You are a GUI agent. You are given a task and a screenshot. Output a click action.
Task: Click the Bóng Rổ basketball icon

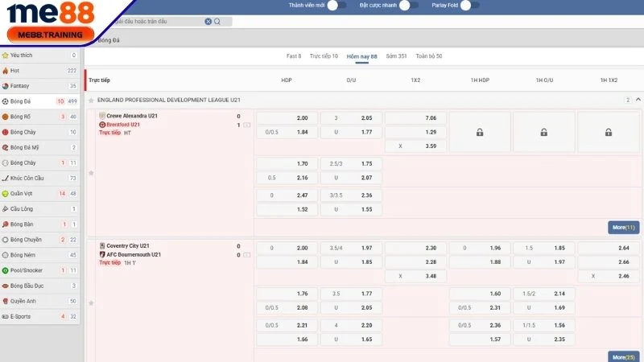6,117
